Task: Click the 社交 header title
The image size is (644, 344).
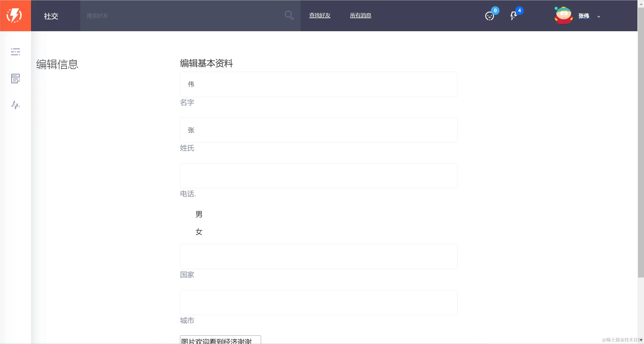Action: pyautogui.click(x=51, y=16)
